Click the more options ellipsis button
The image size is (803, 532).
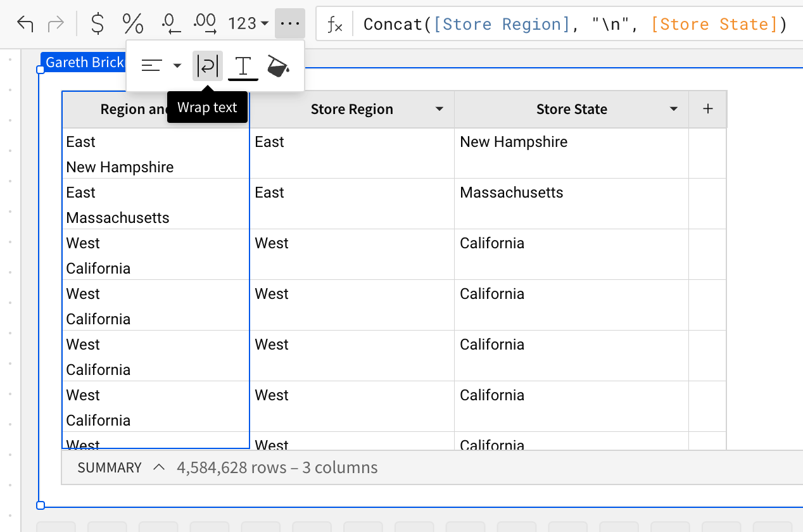coord(289,24)
